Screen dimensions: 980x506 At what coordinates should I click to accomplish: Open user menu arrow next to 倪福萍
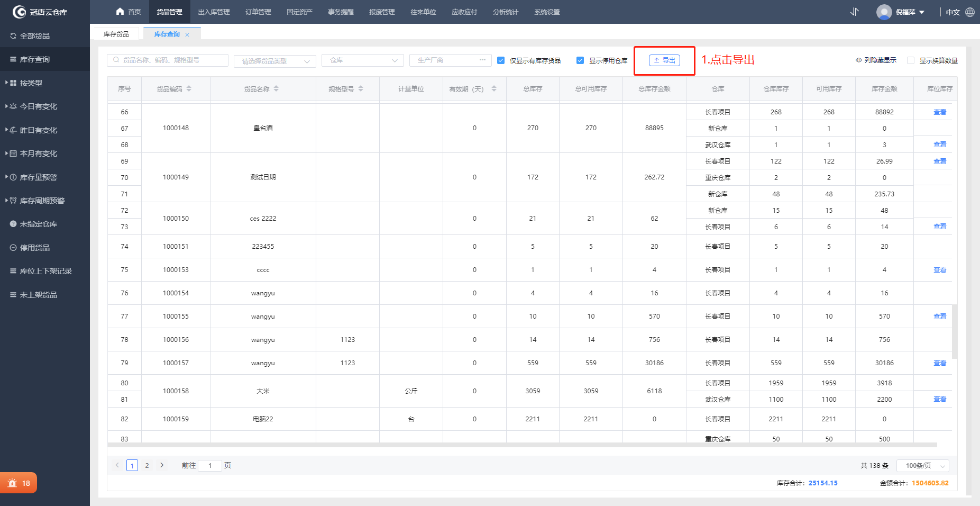(922, 12)
